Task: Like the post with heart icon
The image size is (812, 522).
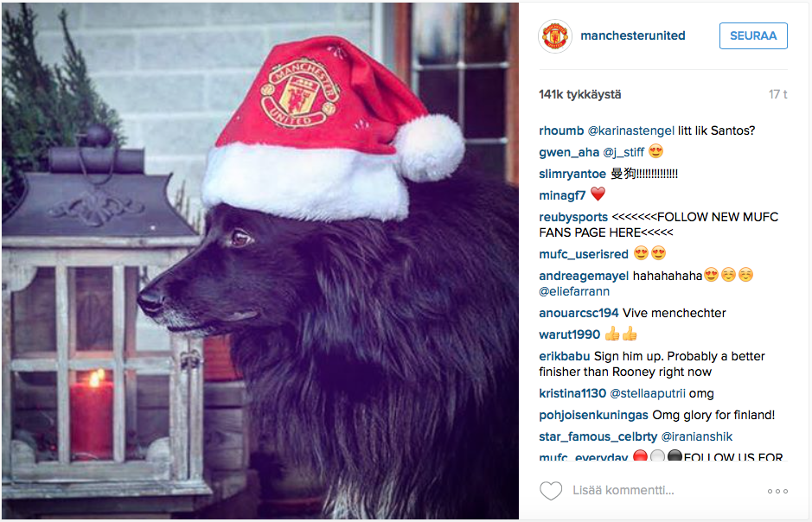Action: (551, 490)
